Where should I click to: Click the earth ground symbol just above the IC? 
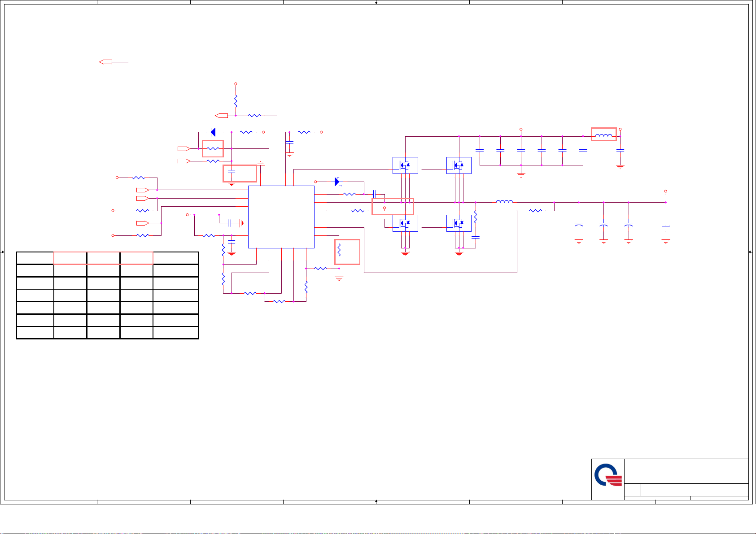point(260,163)
